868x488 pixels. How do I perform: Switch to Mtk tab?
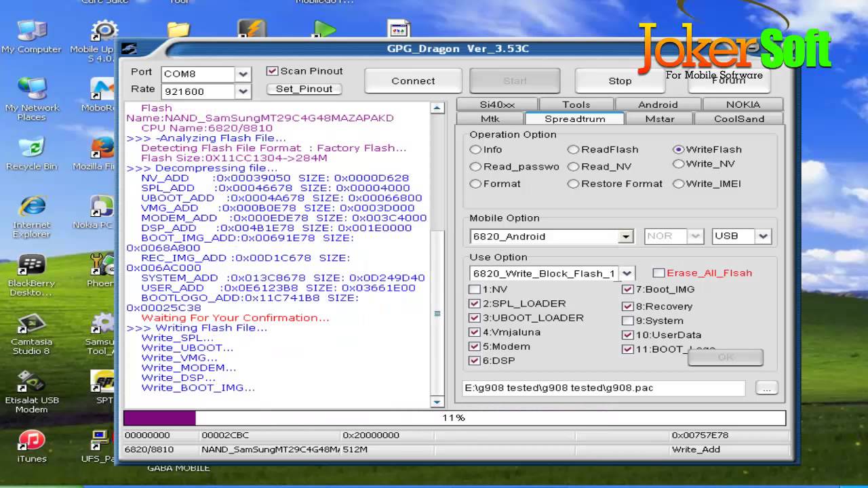(490, 119)
